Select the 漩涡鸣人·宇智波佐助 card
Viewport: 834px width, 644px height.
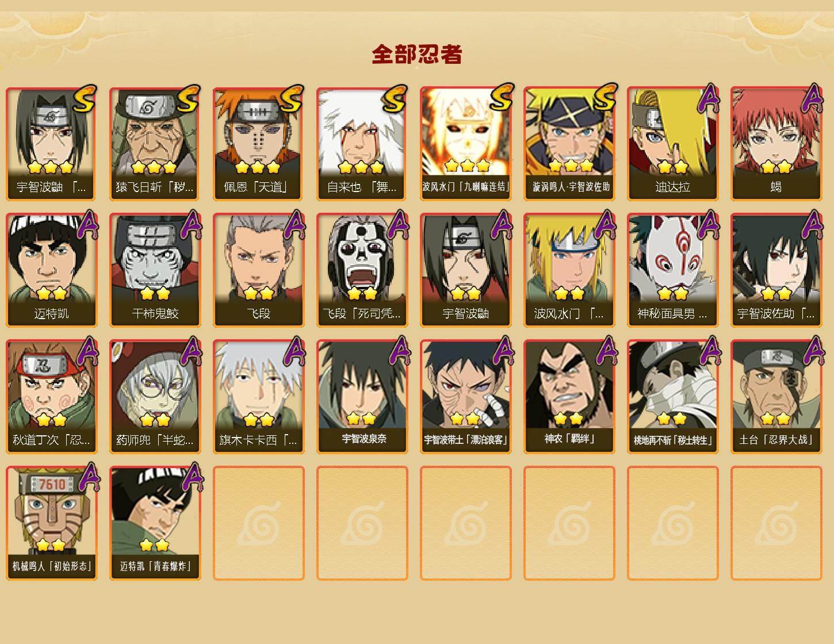click(569, 144)
